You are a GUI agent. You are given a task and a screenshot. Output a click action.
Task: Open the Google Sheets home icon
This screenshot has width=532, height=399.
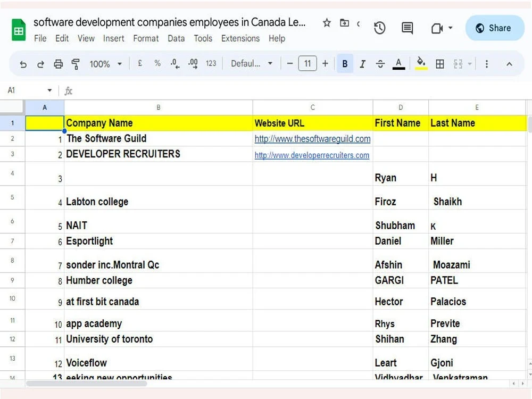pos(19,30)
